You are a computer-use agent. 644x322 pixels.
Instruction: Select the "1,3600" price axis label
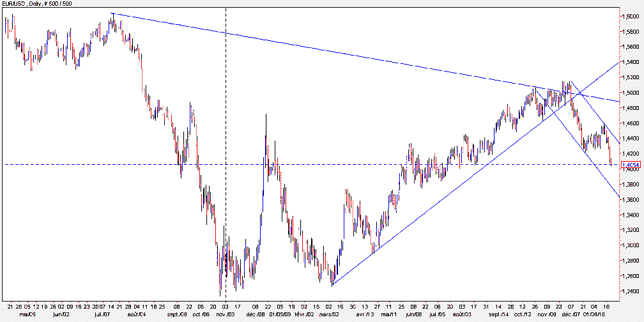(x=631, y=199)
